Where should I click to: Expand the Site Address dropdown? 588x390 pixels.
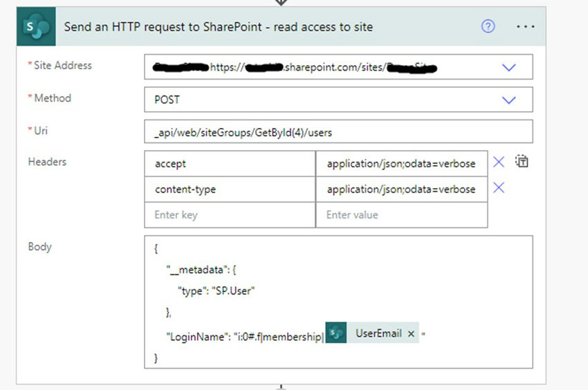pyautogui.click(x=509, y=68)
